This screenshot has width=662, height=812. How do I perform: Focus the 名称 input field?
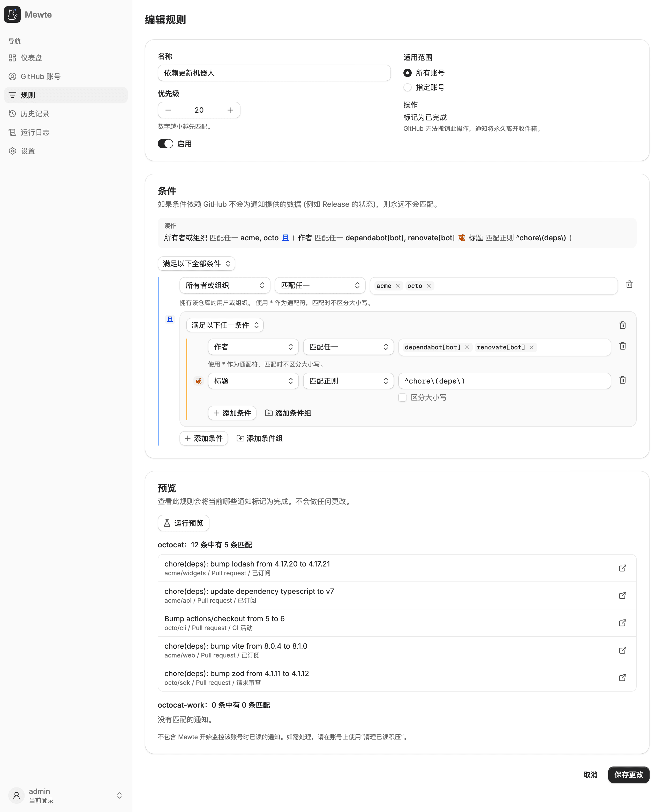click(x=274, y=73)
